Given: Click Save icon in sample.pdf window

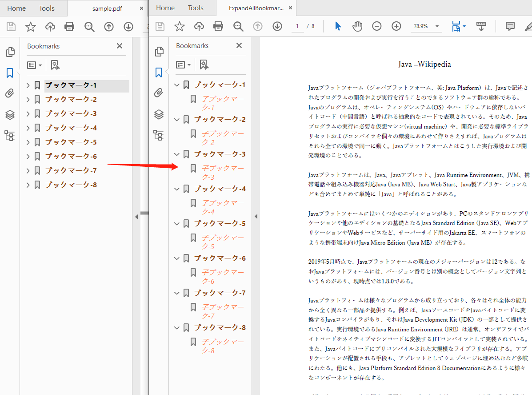Looking at the screenshot, I should click(x=11, y=27).
